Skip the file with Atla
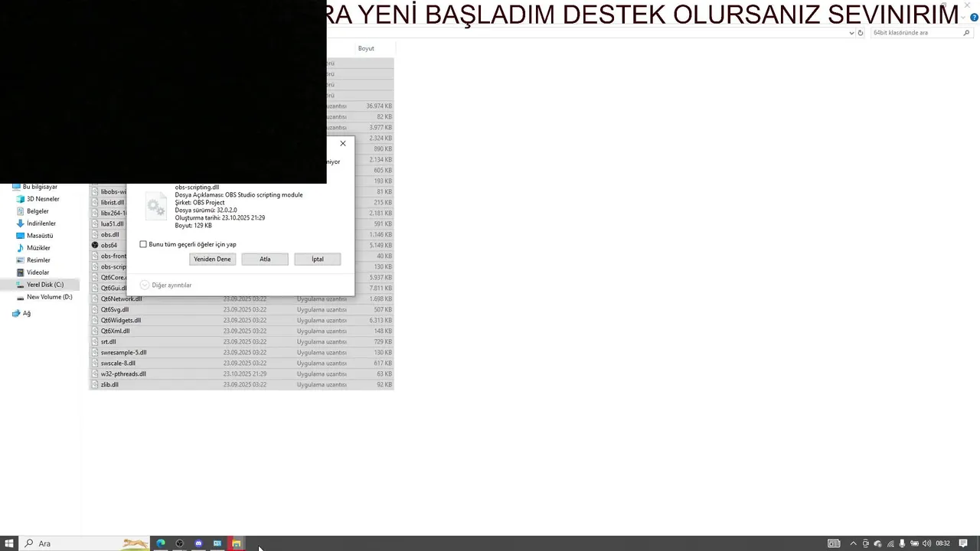This screenshot has width=980, height=551. [x=265, y=259]
